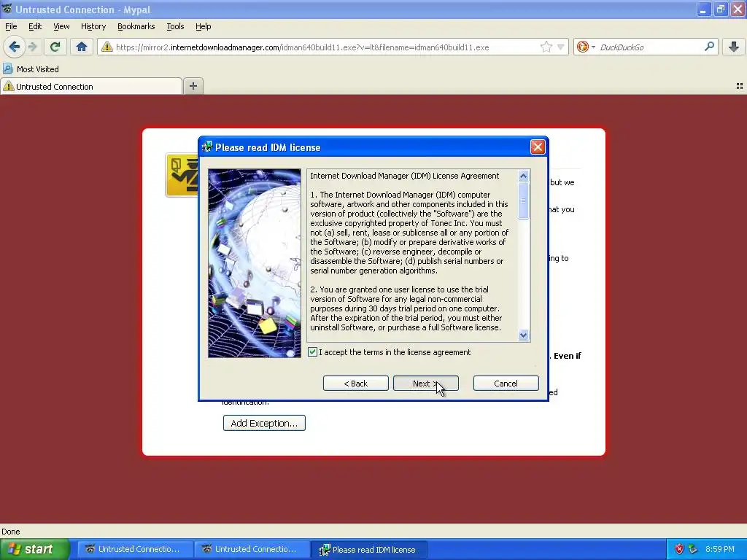Open address bar history dropdown arrow
This screenshot has width=747, height=560.
pos(561,47)
